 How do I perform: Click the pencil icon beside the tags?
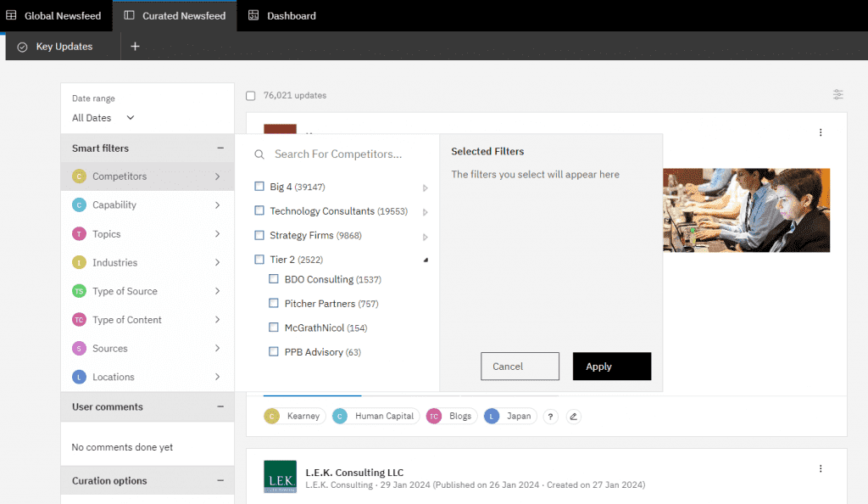coord(573,416)
